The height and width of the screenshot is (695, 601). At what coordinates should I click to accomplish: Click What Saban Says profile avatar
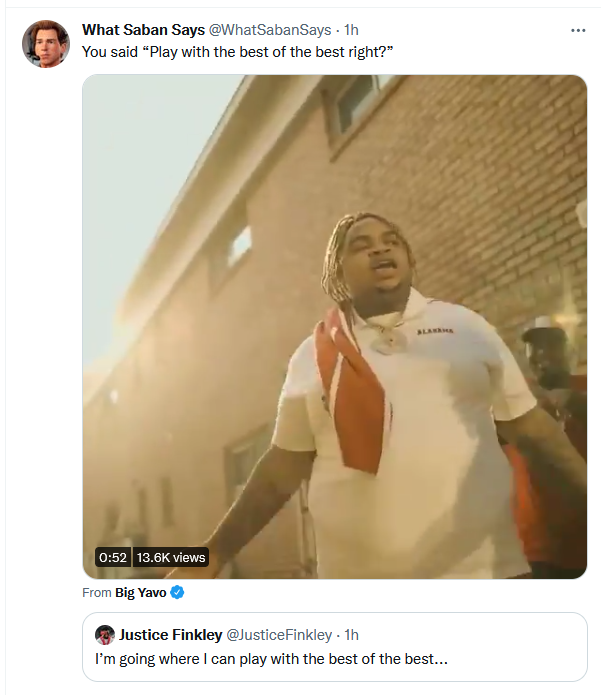pyautogui.click(x=46, y=44)
